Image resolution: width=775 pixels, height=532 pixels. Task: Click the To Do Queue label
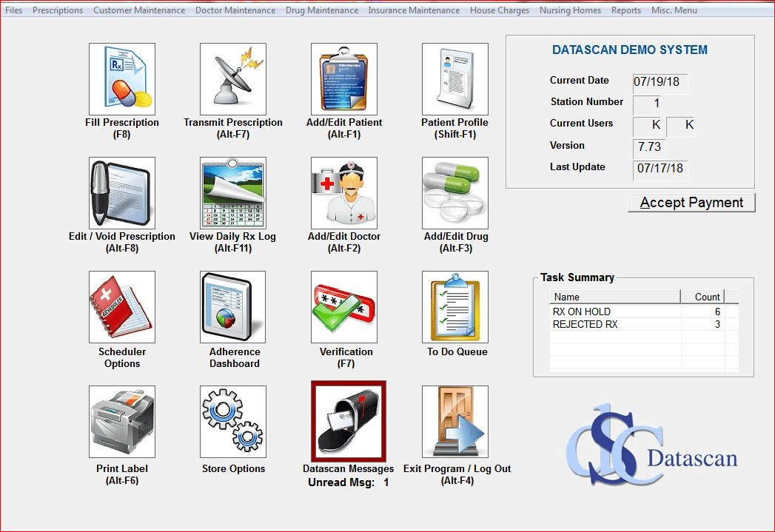[x=457, y=351]
